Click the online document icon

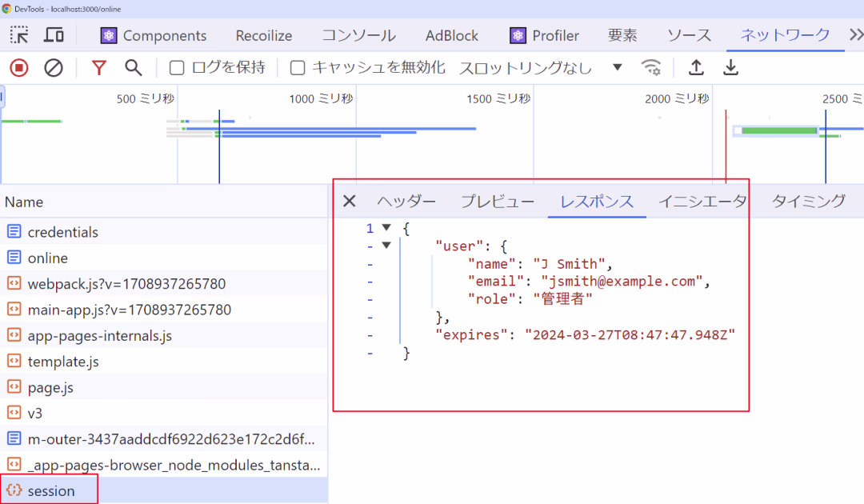tap(14, 258)
